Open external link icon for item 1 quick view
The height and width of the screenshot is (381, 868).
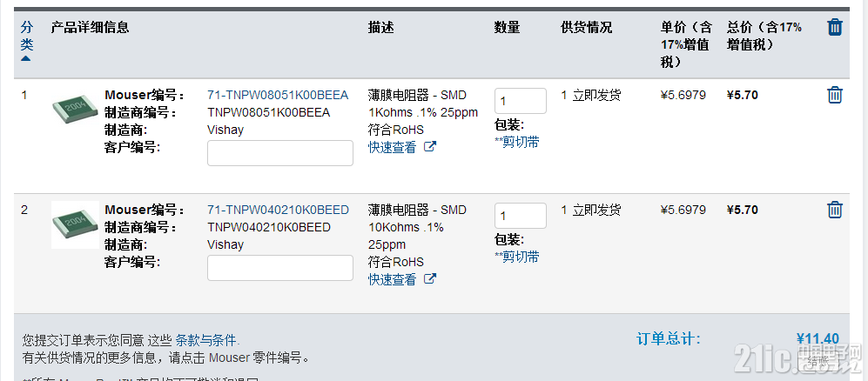coord(429,147)
